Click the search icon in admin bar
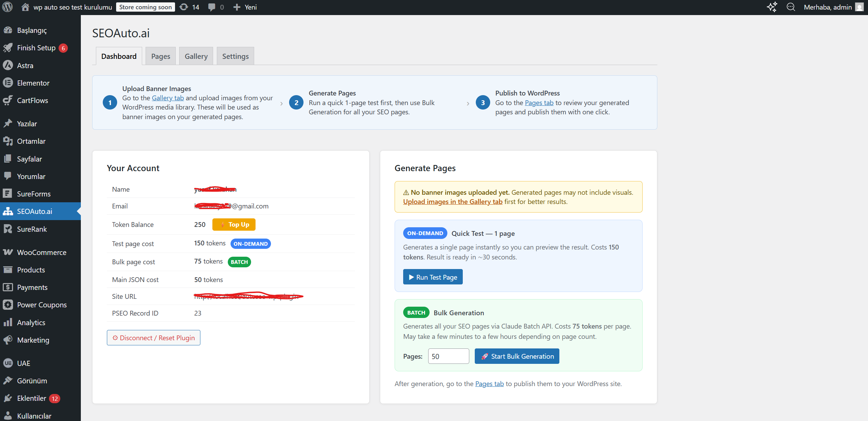This screenshot has width=868, height=421. 791,7
